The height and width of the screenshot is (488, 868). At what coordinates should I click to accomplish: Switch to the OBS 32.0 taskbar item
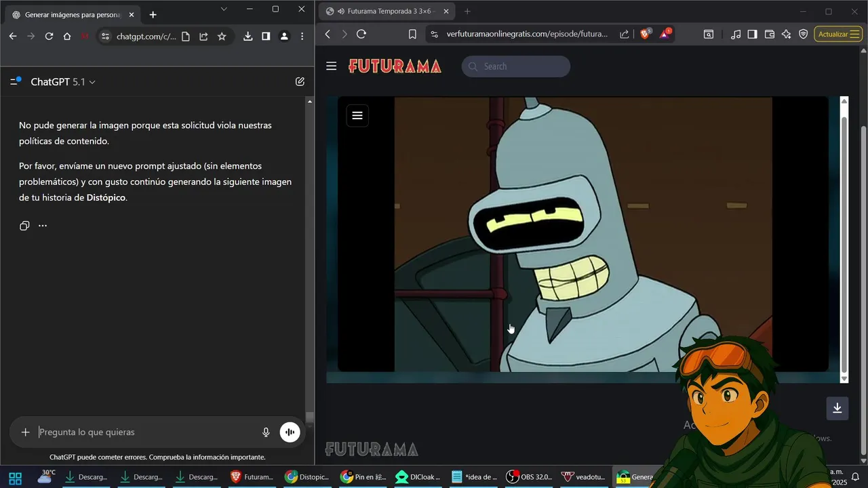point(530,477)
